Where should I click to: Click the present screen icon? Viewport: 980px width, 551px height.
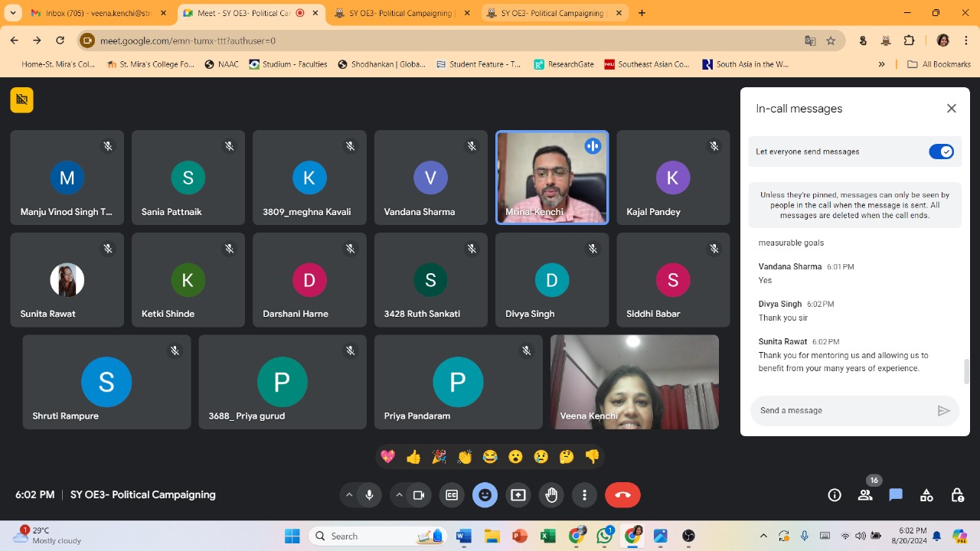click(x=518, y=495)
